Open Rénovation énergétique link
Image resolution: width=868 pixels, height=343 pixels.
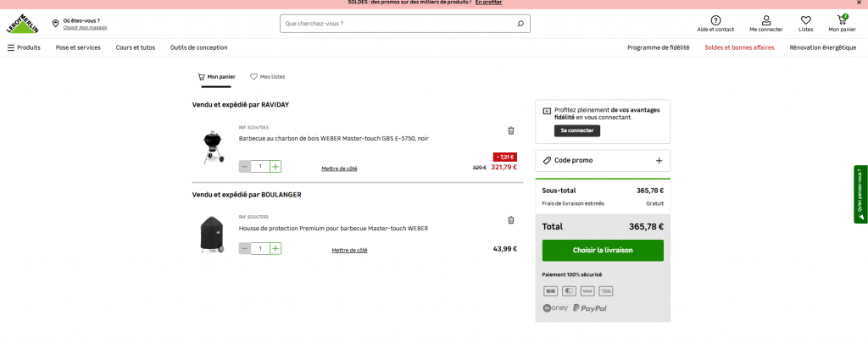[x=822, y=47]
